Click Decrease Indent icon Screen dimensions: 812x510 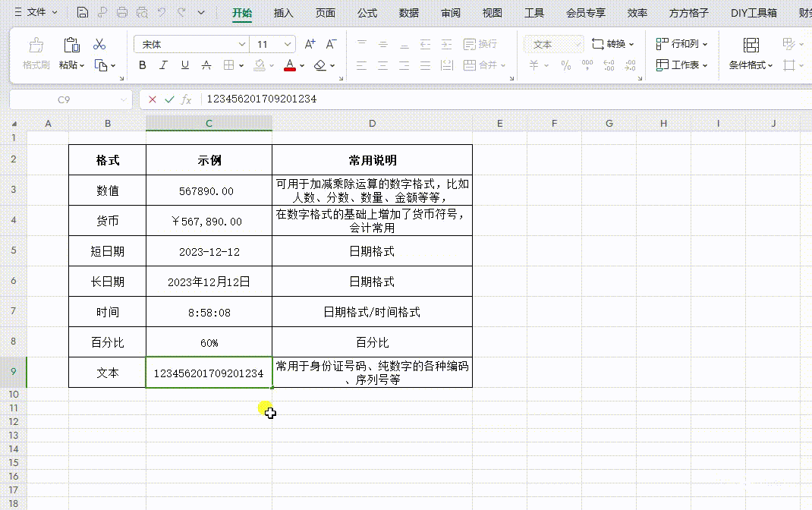pos(425,45)
